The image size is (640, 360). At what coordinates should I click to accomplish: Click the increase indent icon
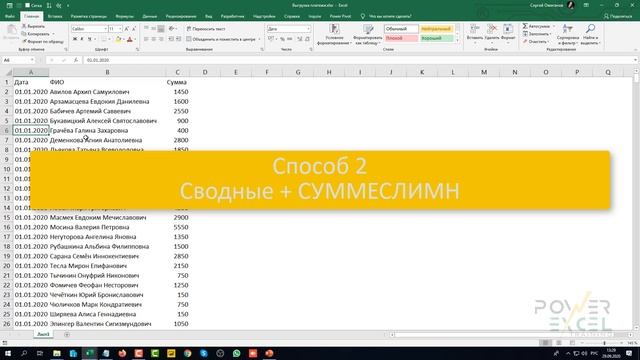(178, 39)
